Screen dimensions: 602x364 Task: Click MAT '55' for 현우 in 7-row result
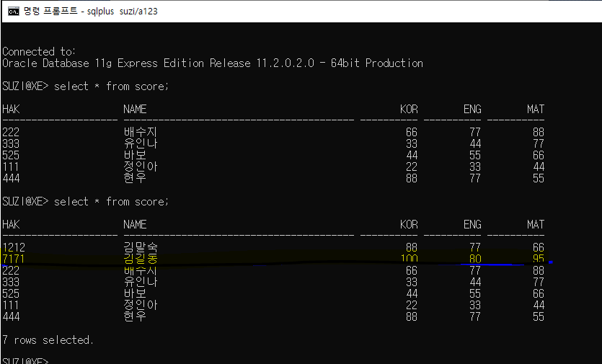[x=539, y=316]
